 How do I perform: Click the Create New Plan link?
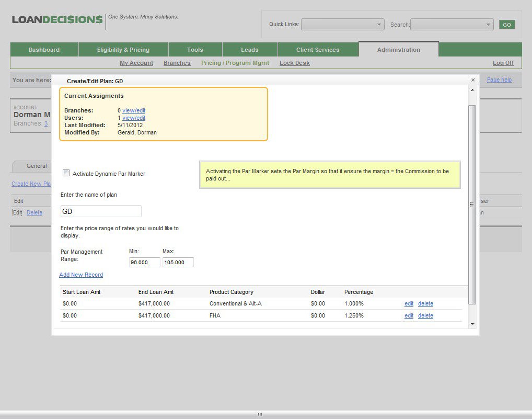pos(31,184)
